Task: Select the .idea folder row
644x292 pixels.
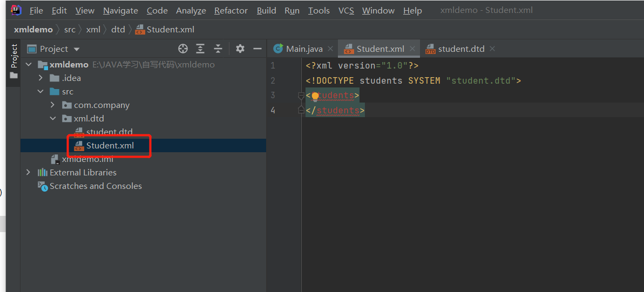Action: (x=144, y=78)
